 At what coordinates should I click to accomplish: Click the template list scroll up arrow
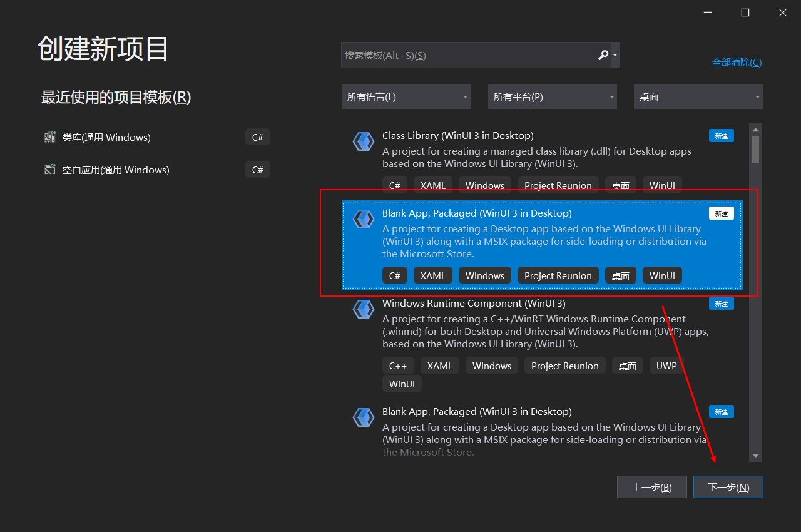(756, 128)
